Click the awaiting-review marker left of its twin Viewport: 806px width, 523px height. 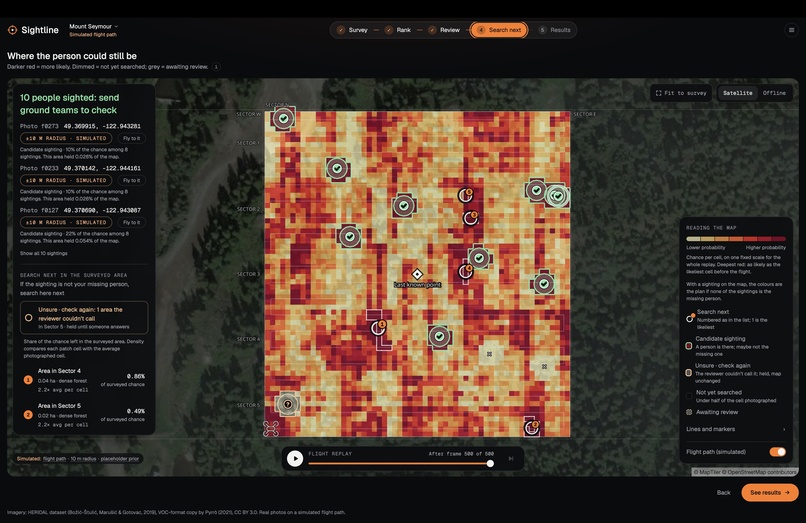(x=489, y=354)
